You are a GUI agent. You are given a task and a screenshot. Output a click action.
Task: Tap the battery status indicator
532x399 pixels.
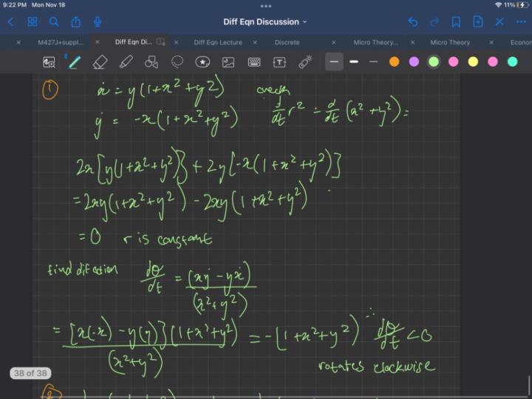[x=516, y=5]
